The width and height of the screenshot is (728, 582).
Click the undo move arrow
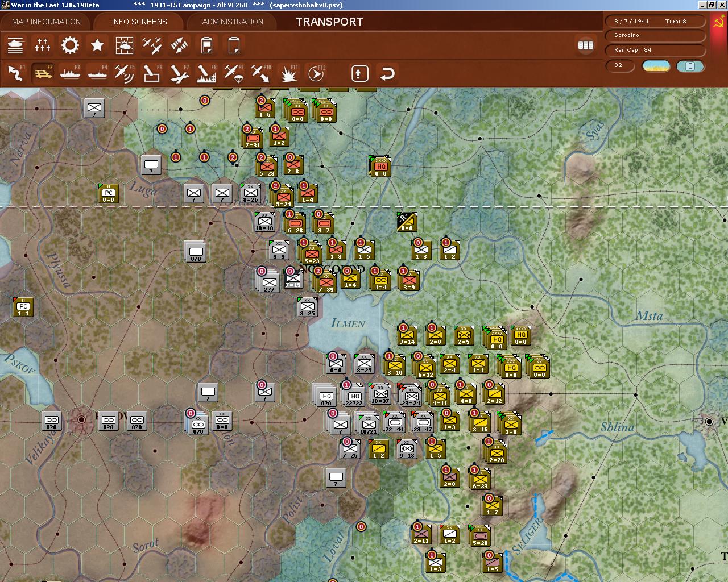tap(387, 73)
